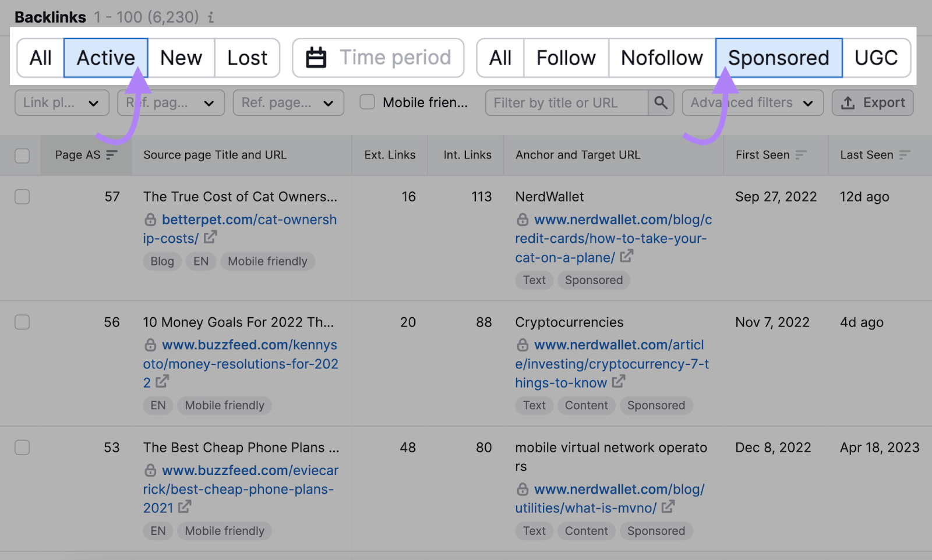932x560 pixels.
Task: Click the calendar icon in Time period
Action: (316, 58)
